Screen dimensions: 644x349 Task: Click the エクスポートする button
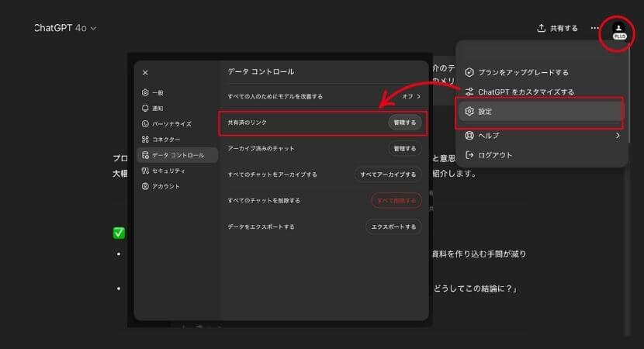393,226
